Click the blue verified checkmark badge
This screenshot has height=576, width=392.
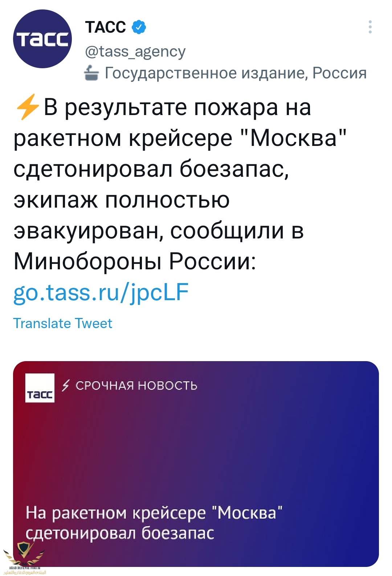point(139,27)
